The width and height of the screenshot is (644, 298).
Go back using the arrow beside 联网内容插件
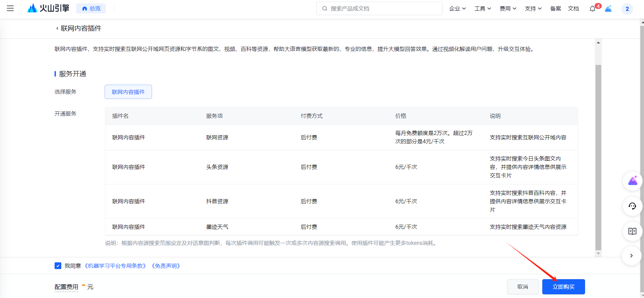tap(57, 29)
